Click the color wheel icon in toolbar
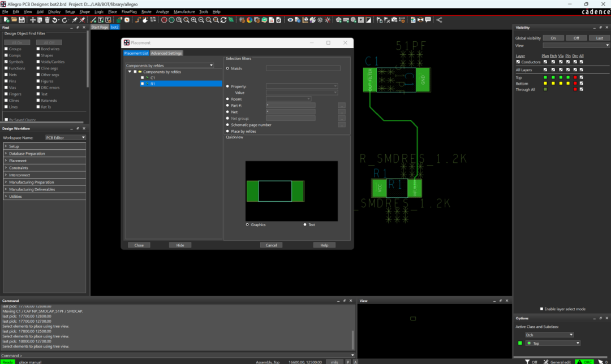 249,20
